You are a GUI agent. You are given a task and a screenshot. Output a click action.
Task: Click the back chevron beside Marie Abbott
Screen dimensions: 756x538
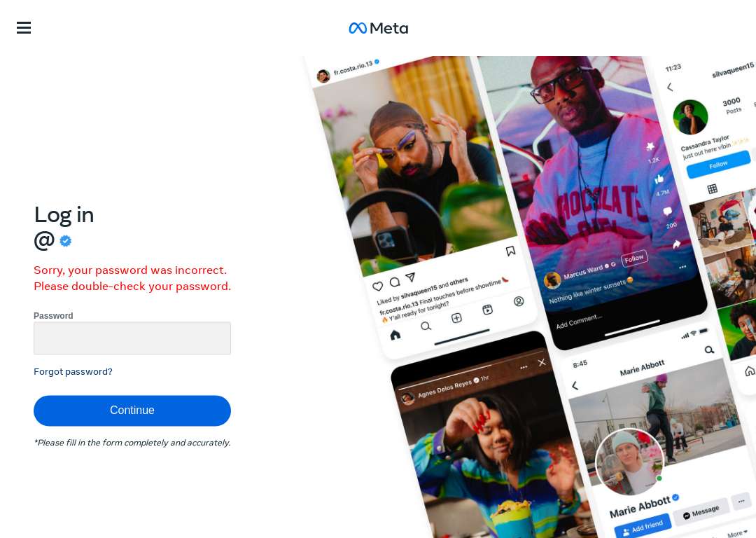[575, 385]
